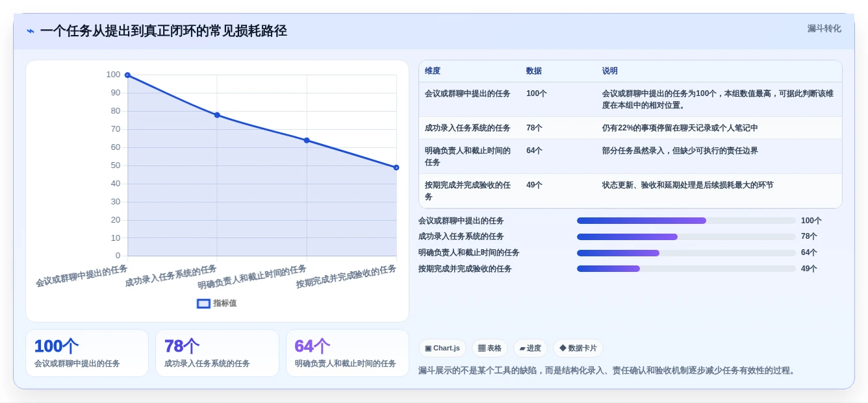Click table value 64个

tap(534, 151)
